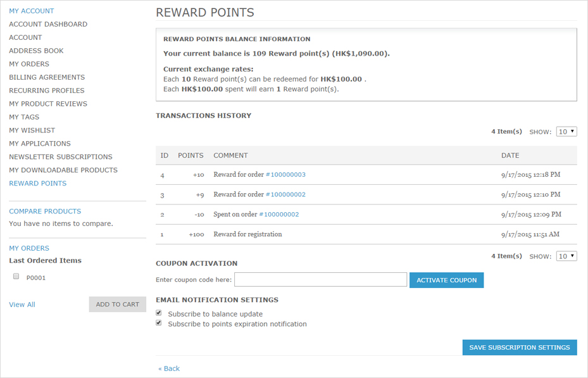The height and width of the screenshot is (378, 588).
Task: Open Newsletter Subscriptions menu item
Action: pos(60,157)
